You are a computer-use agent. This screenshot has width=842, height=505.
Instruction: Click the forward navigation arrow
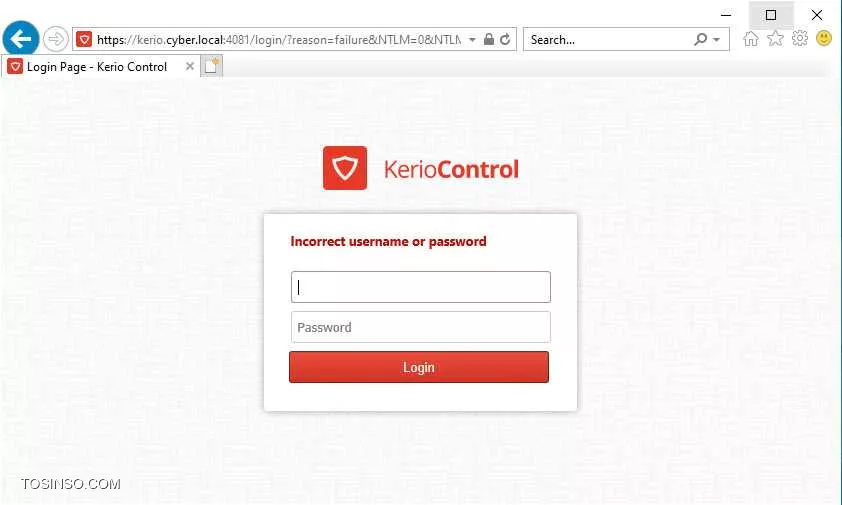tap(55, 39)
